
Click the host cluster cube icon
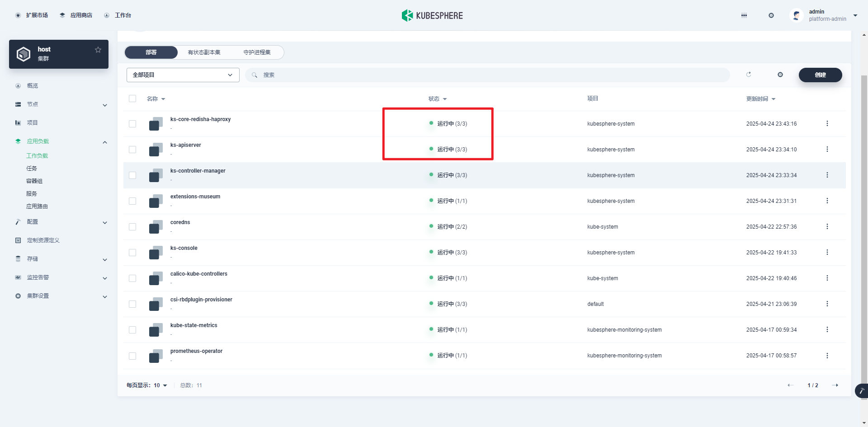coord(24,54)
